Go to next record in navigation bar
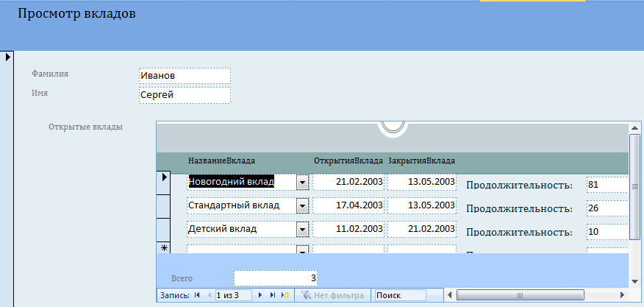Screen dimensions: 644x307 [260, 295]
